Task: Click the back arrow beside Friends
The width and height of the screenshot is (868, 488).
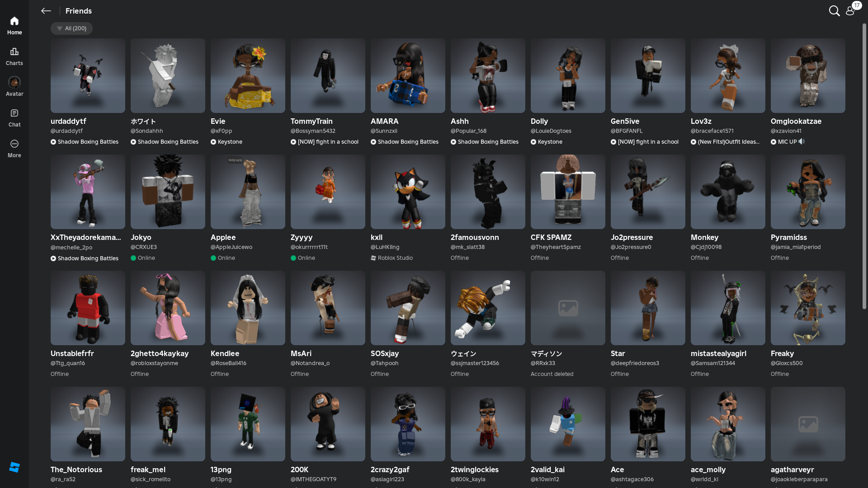Action: tap(46, 11)
